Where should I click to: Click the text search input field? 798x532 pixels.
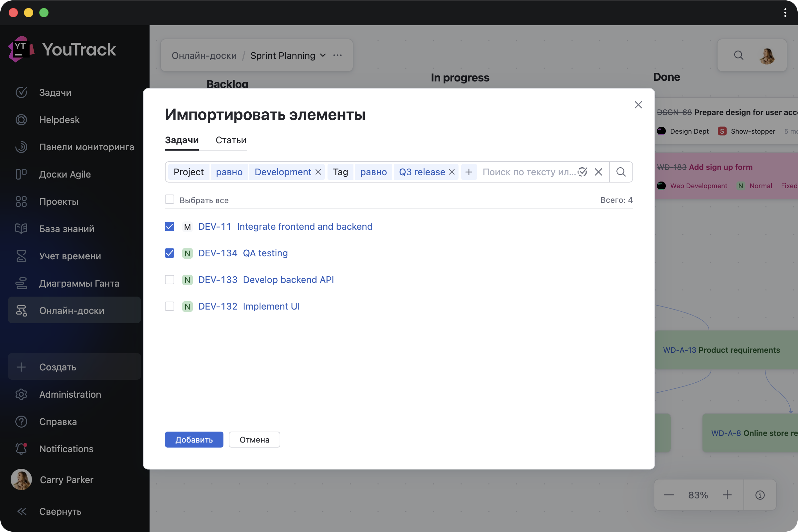coord(528,172)
